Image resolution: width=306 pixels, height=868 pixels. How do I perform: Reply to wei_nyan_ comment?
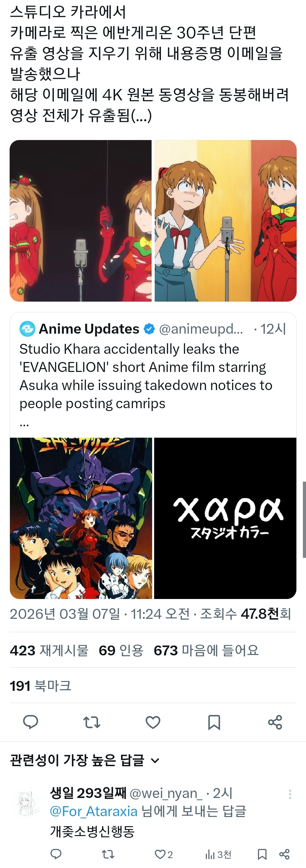pos(56,854)
